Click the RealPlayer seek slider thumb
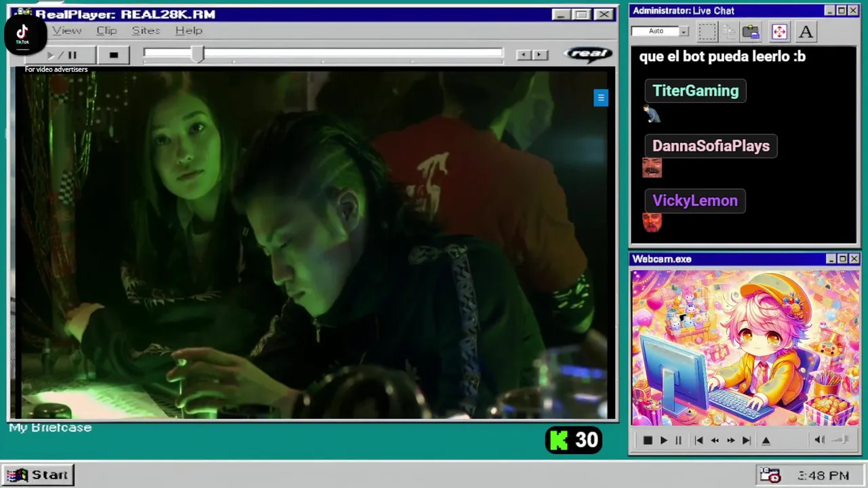Viewport: 868px width, 488px height. [x=197, y=54]
